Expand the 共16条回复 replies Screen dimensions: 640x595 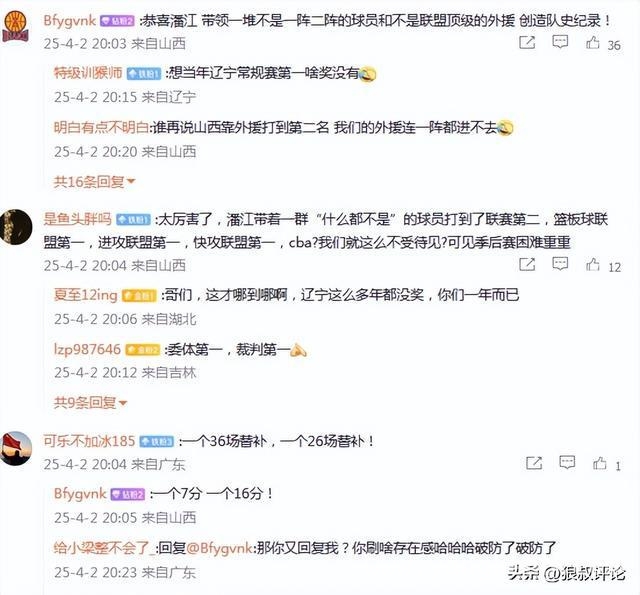[94, 182]
